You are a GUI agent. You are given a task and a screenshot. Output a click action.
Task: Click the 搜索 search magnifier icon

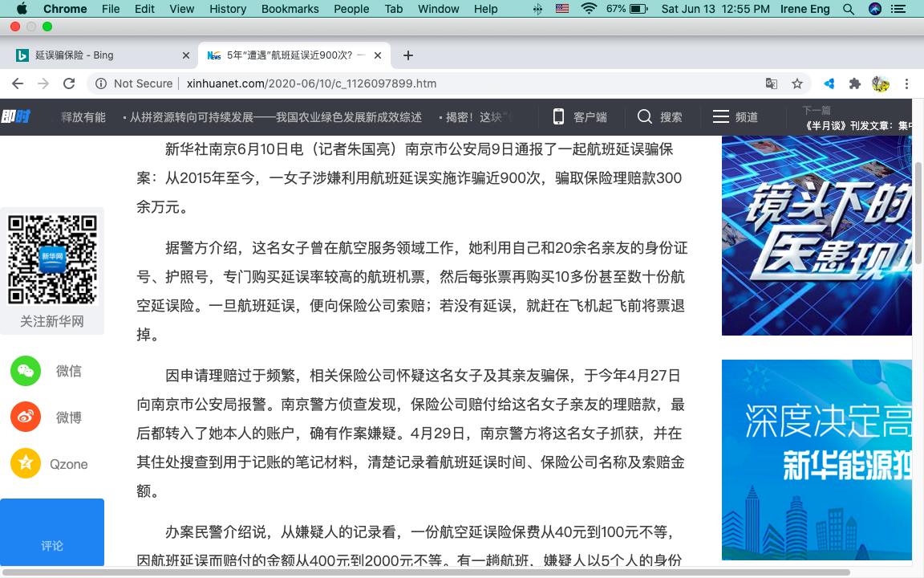click(644, 117)
